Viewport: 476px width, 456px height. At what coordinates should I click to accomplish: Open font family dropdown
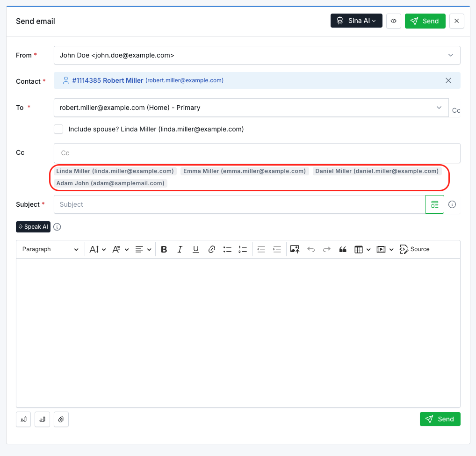point(120,249)
